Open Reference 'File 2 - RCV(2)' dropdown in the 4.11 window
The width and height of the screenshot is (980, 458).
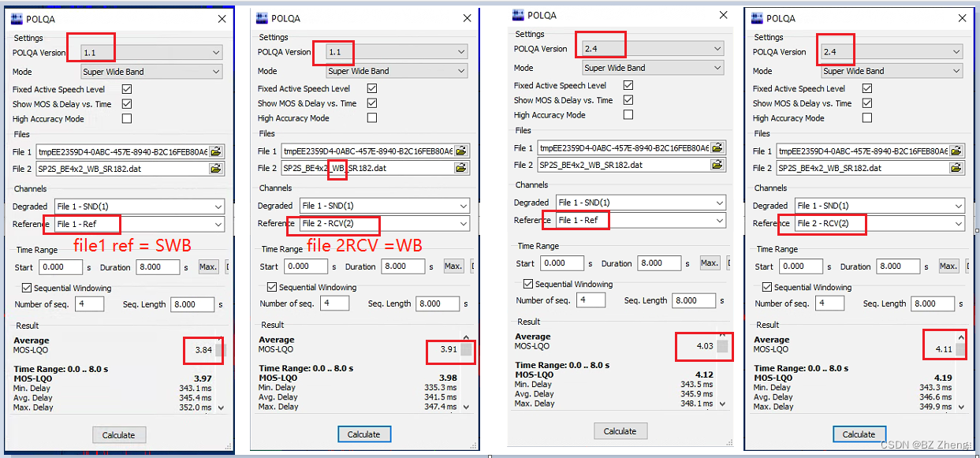point(879,224)
